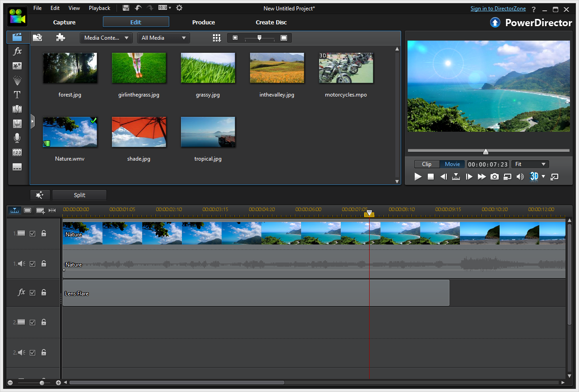Image resolution: width=579 pixels, height=392 pixels.
Task: Expand the library explorer side arrow
Action: coord(32,121)
